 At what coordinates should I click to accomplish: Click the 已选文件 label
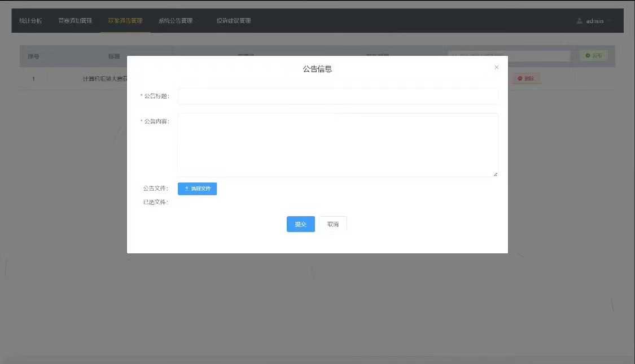(156, 202)
